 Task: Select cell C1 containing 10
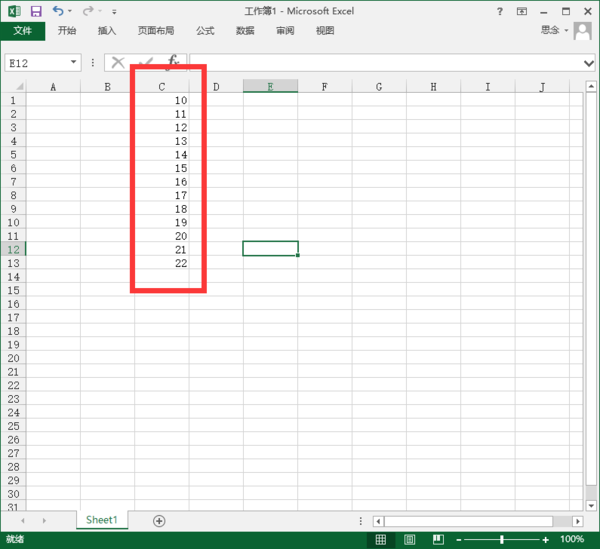162,101
